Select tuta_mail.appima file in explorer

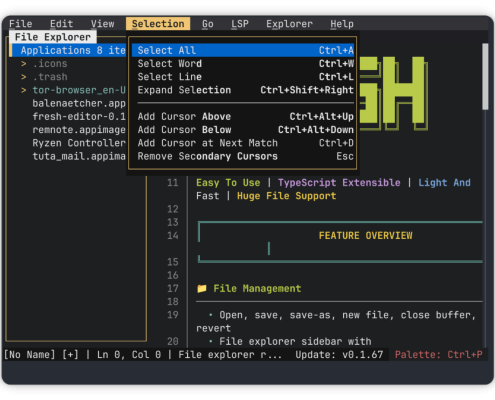[x=79, y=156]
